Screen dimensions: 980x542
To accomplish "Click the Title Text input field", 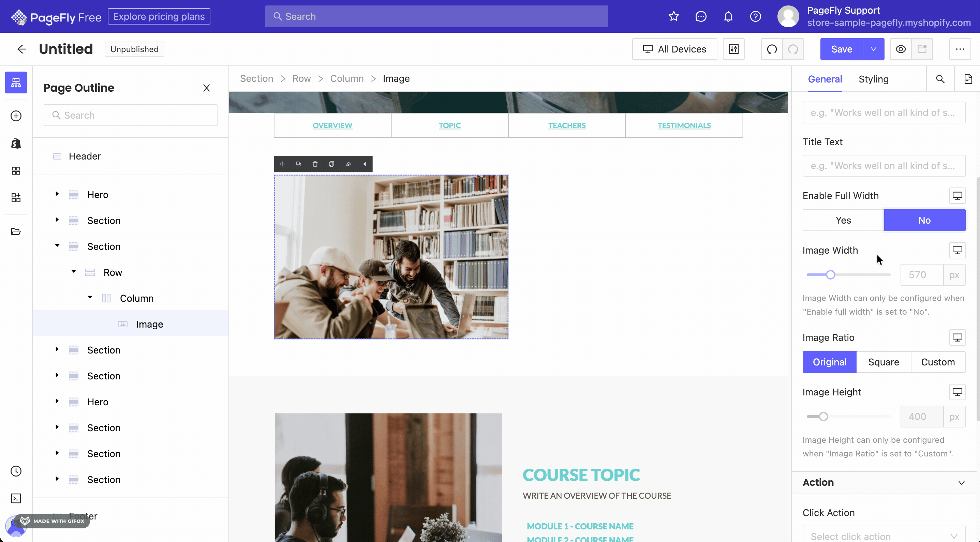I will (x=884, y=166).
